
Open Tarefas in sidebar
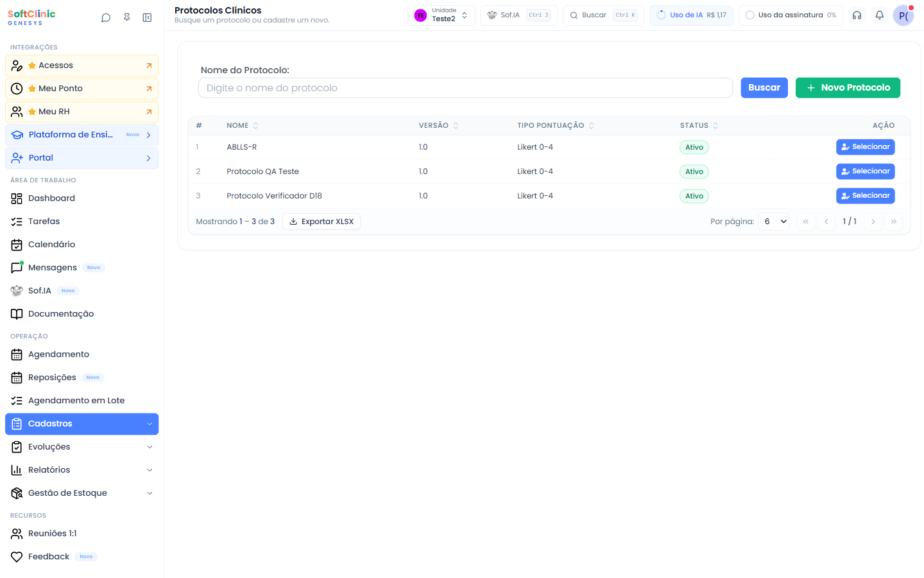click(x=82, y=222)
